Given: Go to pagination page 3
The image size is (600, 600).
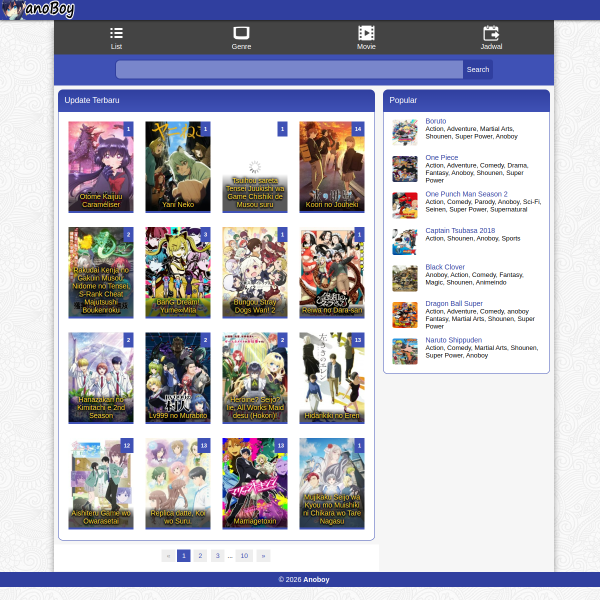Looking at the screenshot, I should coord(217,556).
